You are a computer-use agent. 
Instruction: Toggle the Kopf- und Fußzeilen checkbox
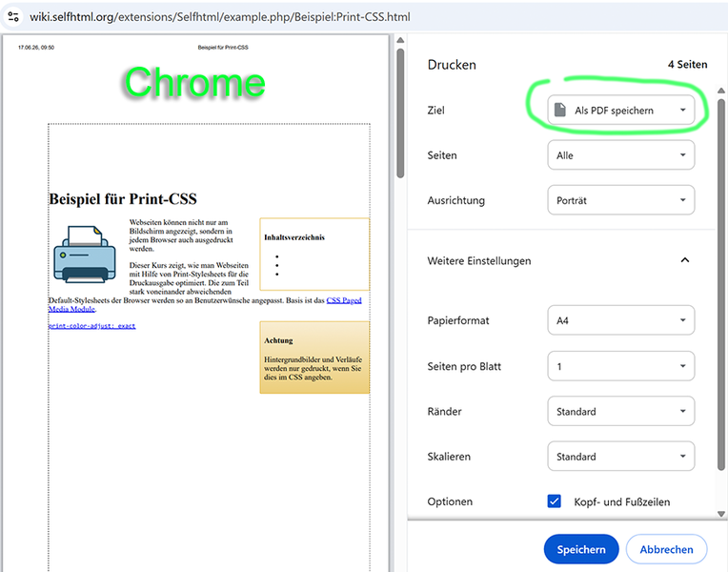[554, 501]
